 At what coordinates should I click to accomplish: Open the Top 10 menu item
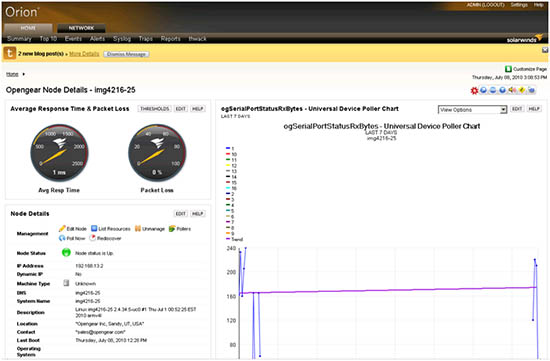pos(48,39)
